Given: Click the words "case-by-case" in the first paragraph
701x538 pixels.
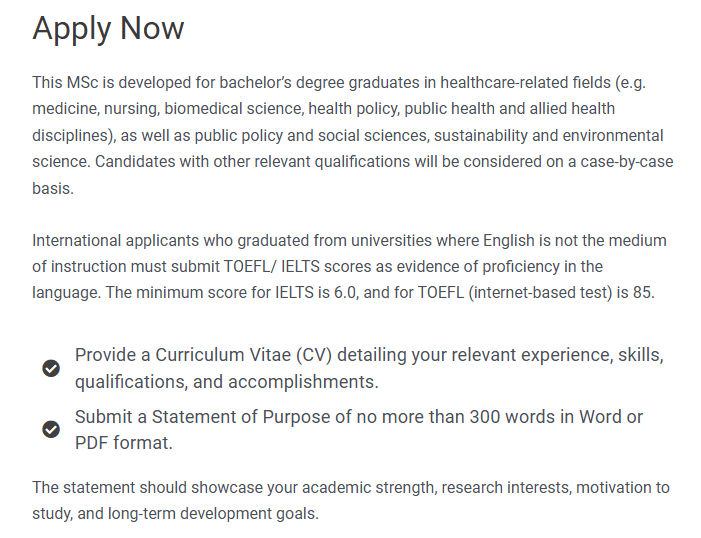Looking at the screenshot, I should coord(627,162).
